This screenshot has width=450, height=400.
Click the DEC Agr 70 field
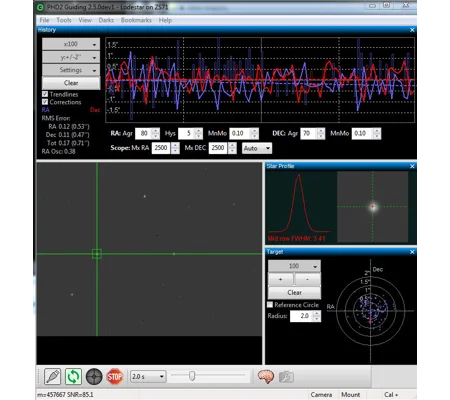coord(309,134)
